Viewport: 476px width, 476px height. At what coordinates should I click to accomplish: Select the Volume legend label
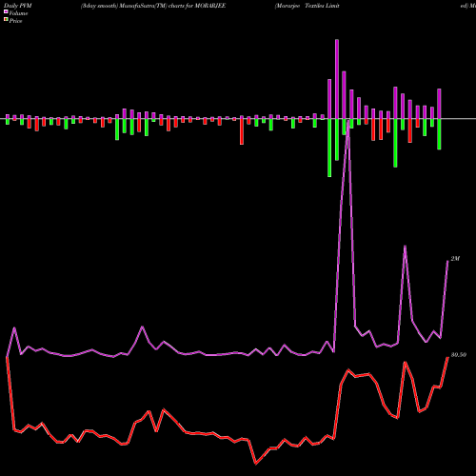[18, 13]
